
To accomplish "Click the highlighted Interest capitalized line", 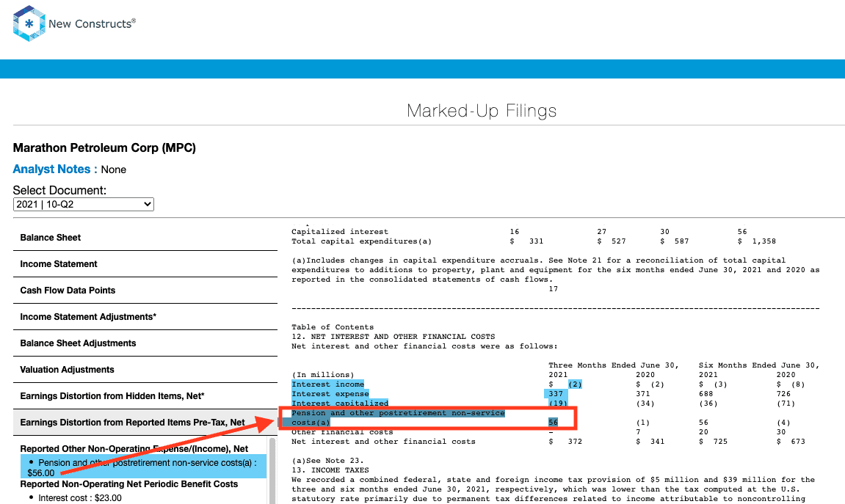I will click(x=340, y=403).
